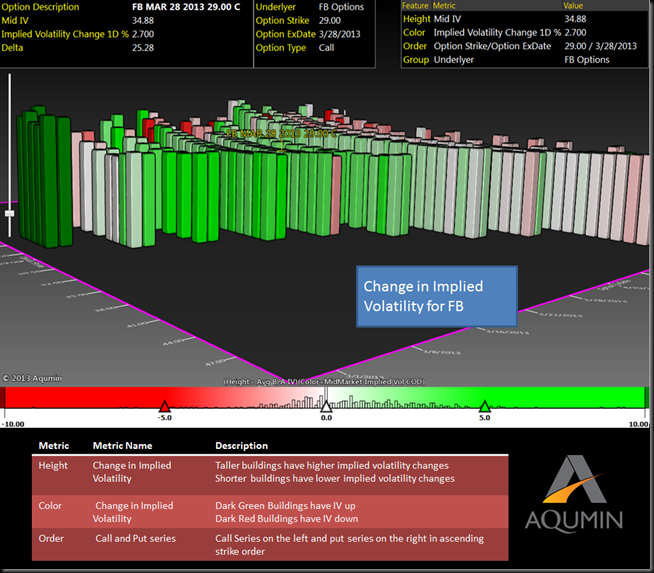Click the Call and Put series cell
Image resolution: width=654 pixels, height=573 pixels.
pos(136,538)
